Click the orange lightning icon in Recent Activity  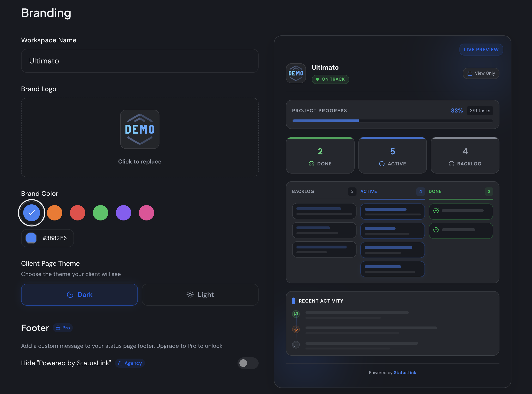pyautogui.click(x=296, y=329)
